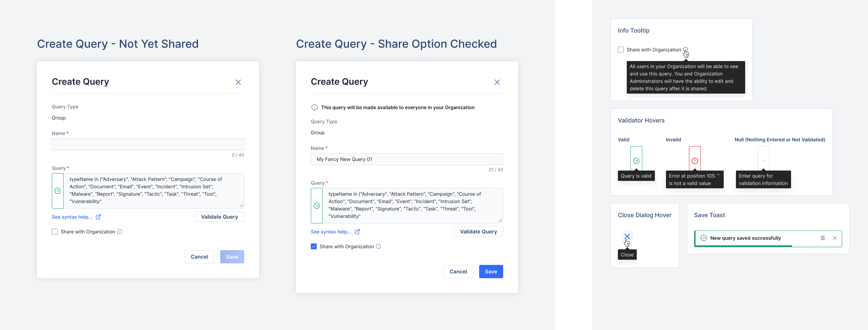Screen dimensions: 868x330
Task: Click info icon beside unchecked Share with Organization in left dialog
Action: (x=120, y=232)
